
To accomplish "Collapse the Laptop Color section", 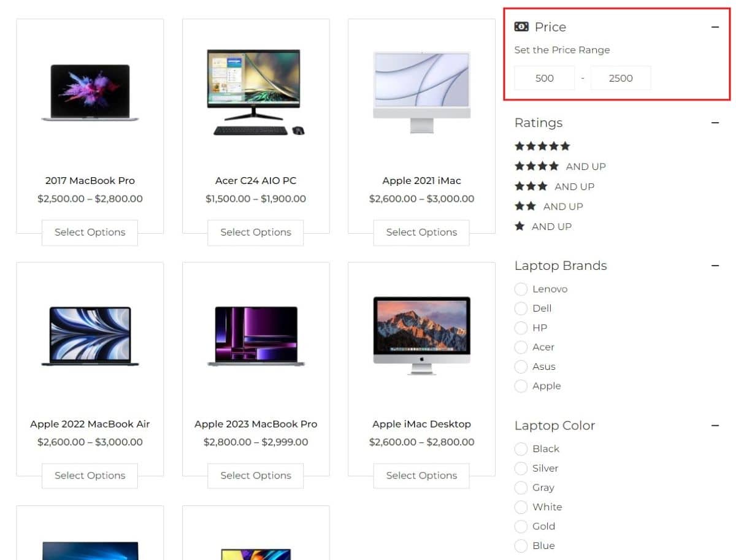I will (x=715, y=425).
